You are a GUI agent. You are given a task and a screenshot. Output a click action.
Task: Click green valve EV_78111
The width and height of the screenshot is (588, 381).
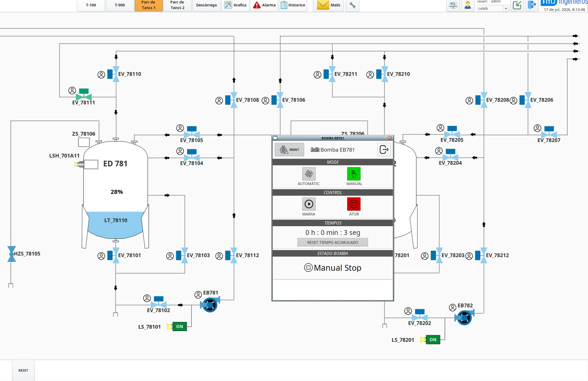tap(84, 94)
